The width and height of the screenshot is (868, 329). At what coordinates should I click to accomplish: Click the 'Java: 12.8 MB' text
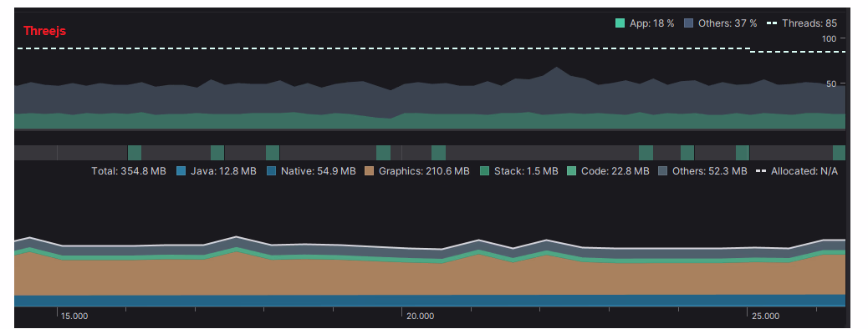click(223, 171)
